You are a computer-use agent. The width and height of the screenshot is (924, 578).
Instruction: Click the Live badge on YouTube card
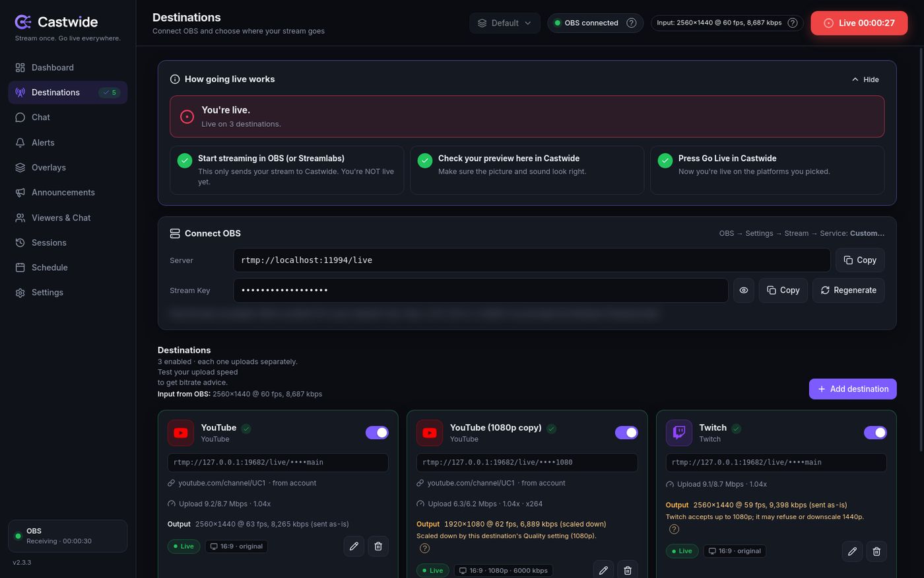[183, 546]
